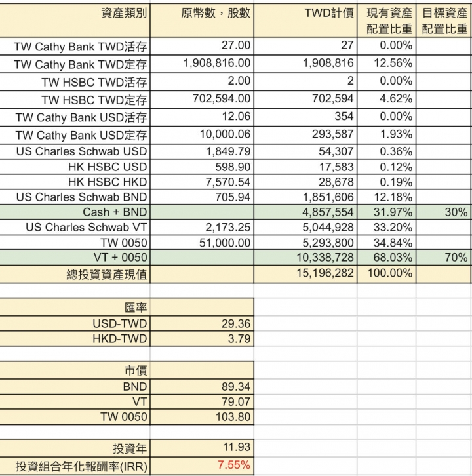Click the 12.56% allocation cell
The image size is (472, 476).
pos(386,64)
